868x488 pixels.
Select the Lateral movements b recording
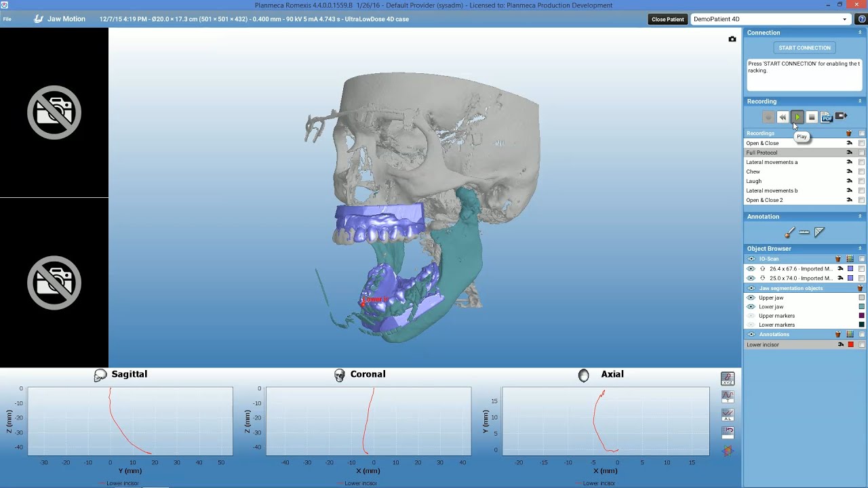pos(772,190)
